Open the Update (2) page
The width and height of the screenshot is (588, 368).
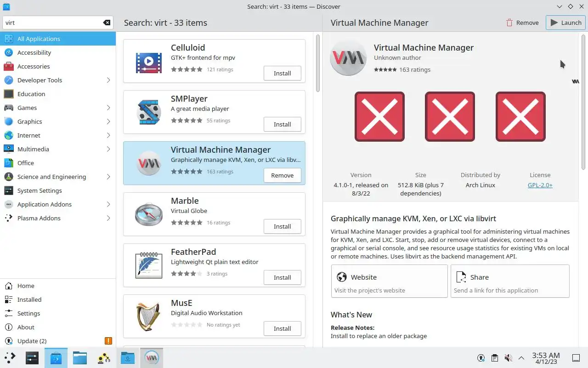pyautogui.click(x=58, y=341)
